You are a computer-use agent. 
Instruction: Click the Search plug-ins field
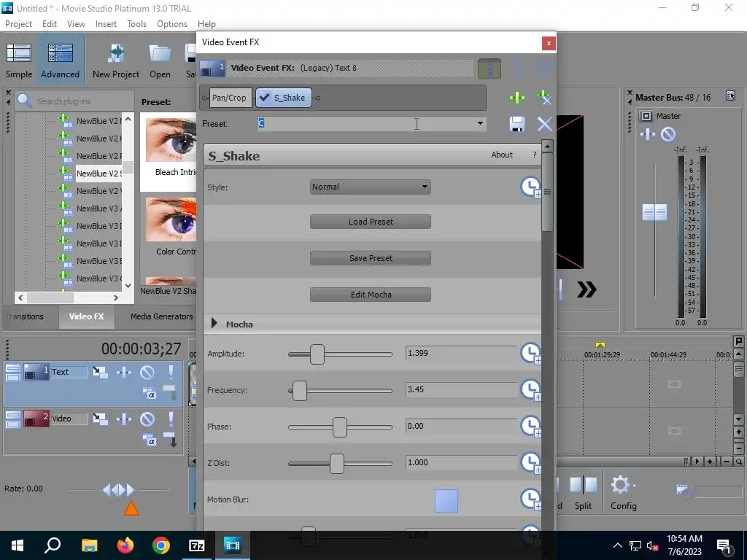75,101
